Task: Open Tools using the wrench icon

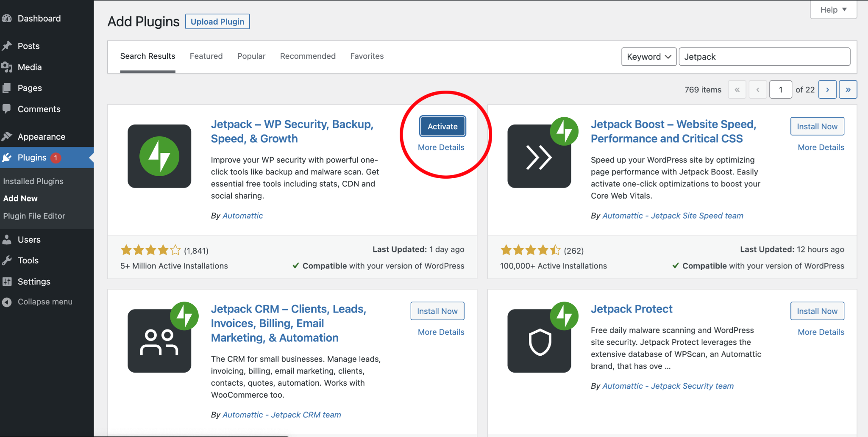Action: tap(8, 260)
